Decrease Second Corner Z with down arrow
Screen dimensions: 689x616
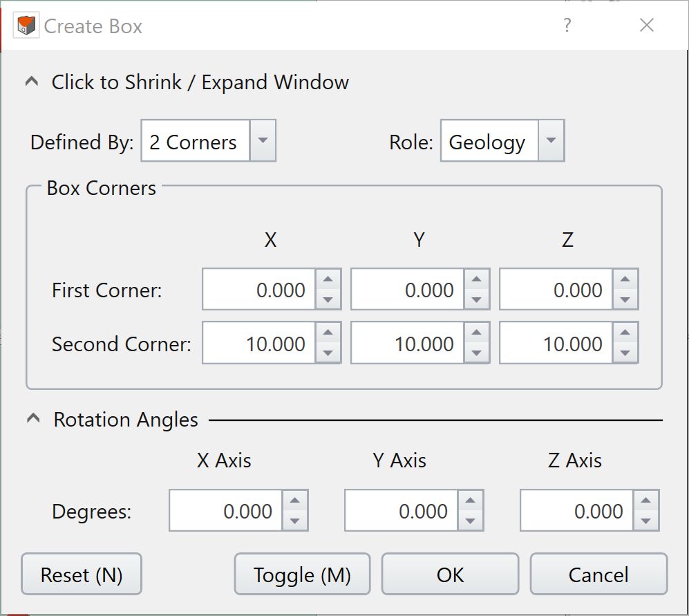click(x=625, y=353)
